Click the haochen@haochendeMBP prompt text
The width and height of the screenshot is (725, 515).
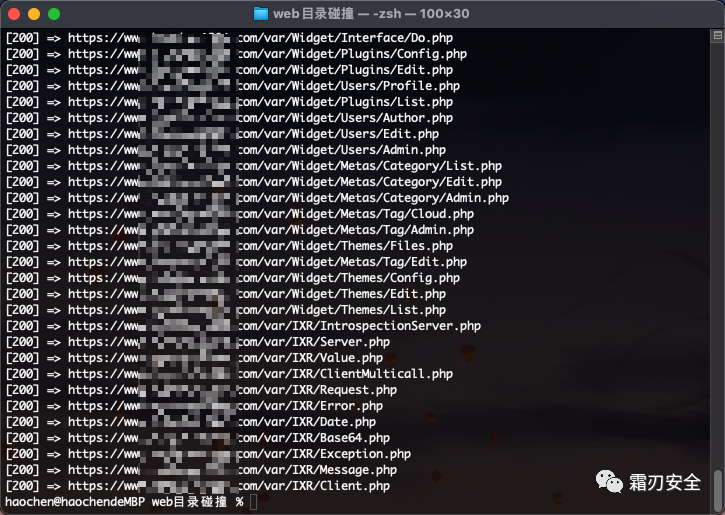(75, 502)
